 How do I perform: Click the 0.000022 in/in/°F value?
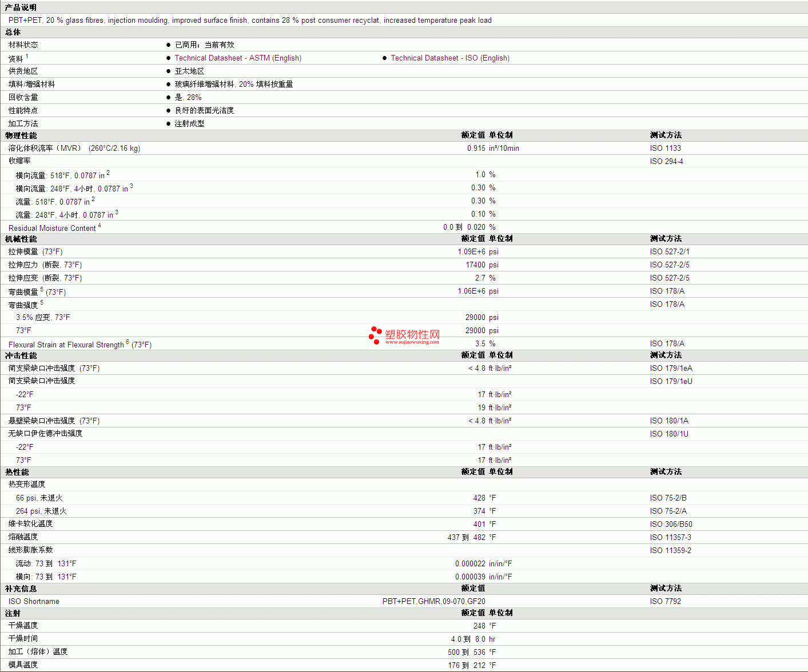[484, 563]
